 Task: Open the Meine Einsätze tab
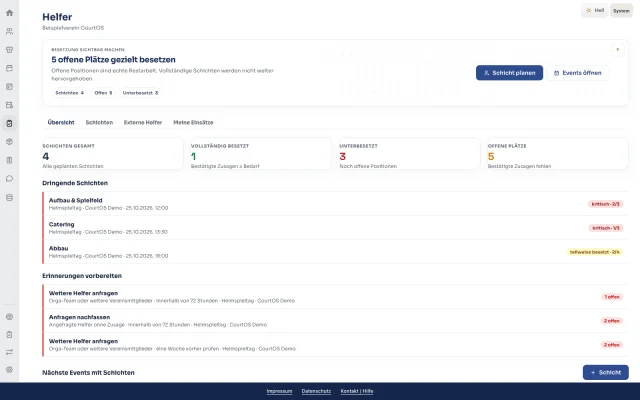(193, 122)
